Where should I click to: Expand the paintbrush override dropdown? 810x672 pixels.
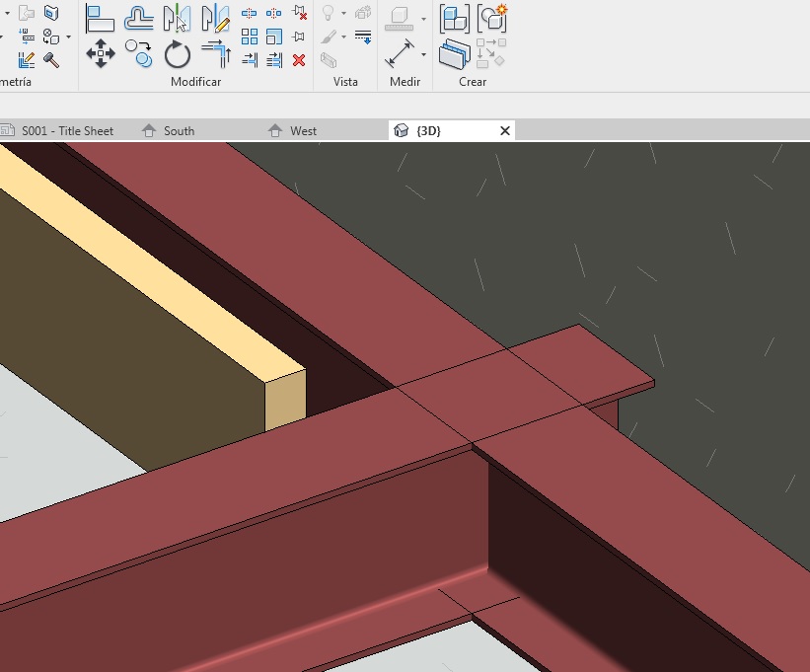(x=343, y=37)
